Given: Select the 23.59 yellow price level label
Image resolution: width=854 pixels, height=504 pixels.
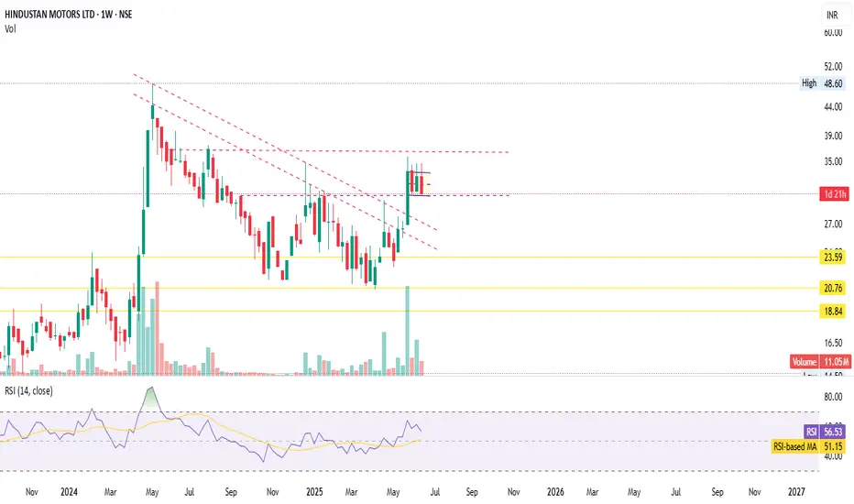Looking at the screenshot, I should tap(833, 257).
